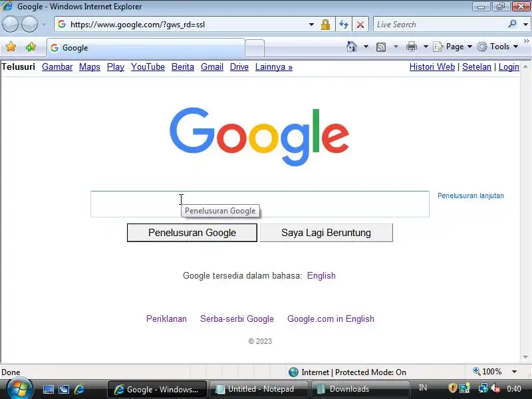Image resolution: width=532 pixels, height=399 pixels.
Task: Open the search provider options dropdown
Action: [x=525, y=25]
